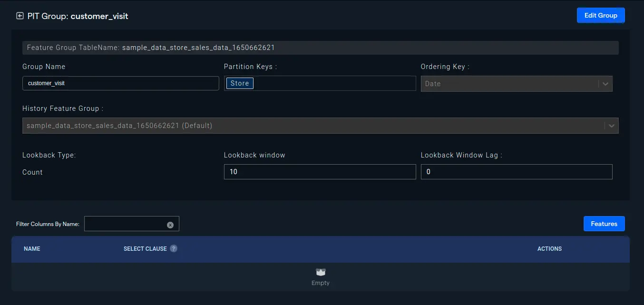Click the Empty inbox icon in the table
Viewport: 644px width, 305px height.
(x=320, y=271)
